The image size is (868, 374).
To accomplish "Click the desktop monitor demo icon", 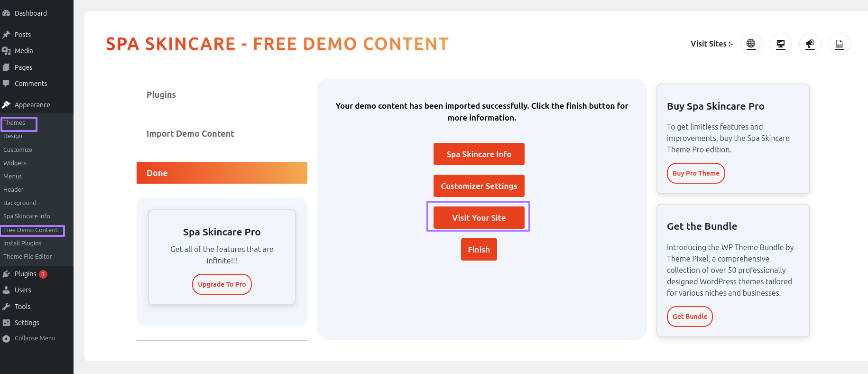I will pos(780,44).
